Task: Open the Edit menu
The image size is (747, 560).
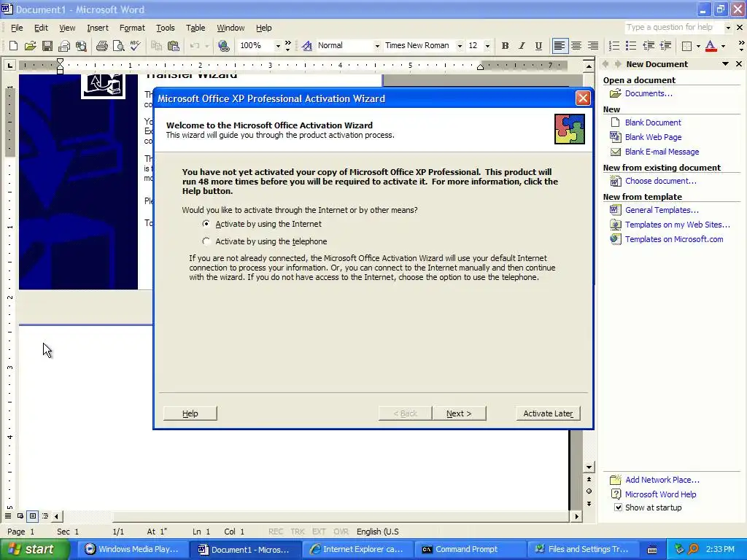Action: pyautogui.click(x=41, y=28)
